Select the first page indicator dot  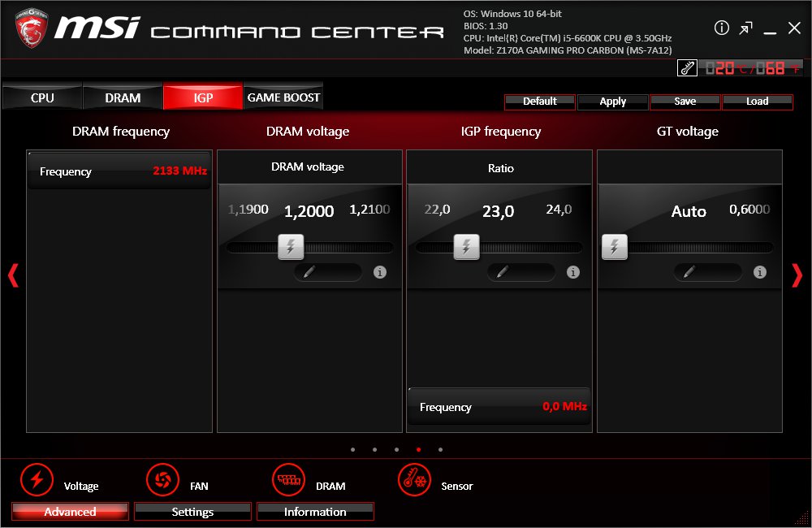pos(352,450)
